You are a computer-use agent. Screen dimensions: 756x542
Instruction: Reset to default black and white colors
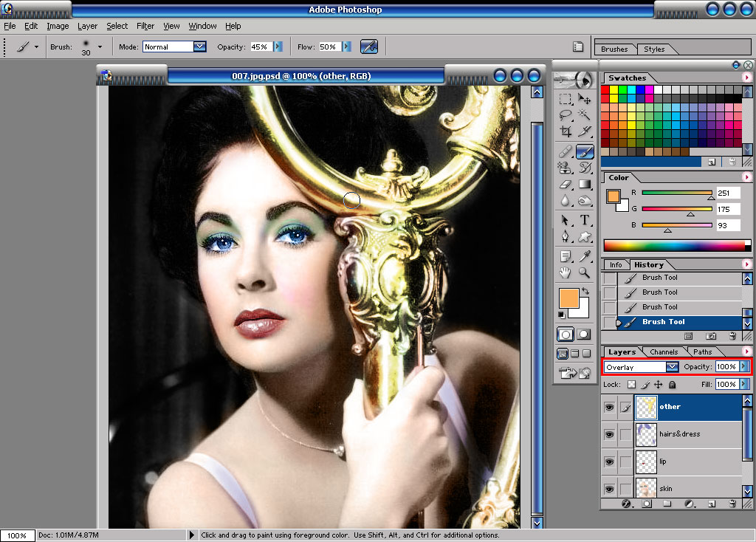tap(562, 315)
